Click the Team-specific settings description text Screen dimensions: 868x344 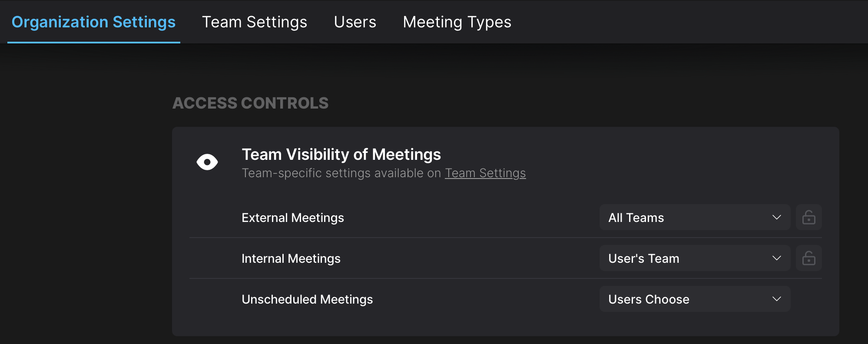[x=384, y=173]
